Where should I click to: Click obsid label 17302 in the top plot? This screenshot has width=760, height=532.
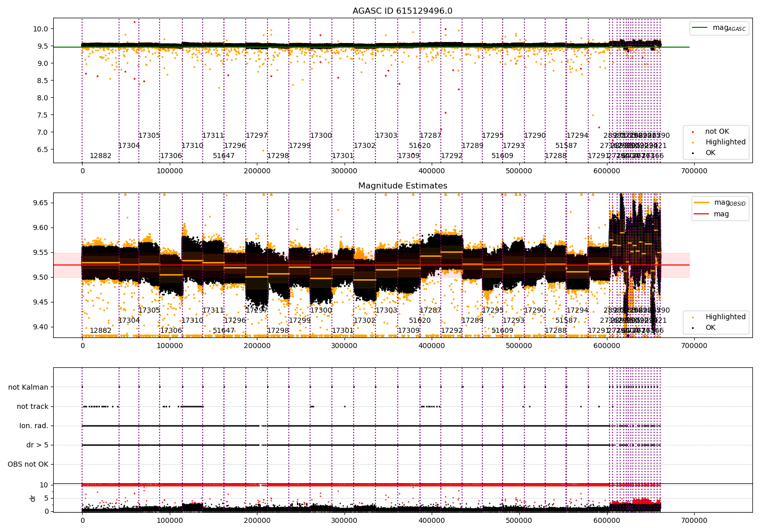pyautogui.click(x=364, y=146)
